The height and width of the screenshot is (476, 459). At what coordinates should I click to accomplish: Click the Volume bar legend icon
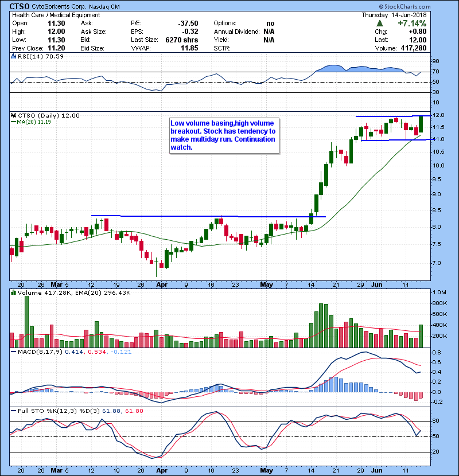point(13,292)
